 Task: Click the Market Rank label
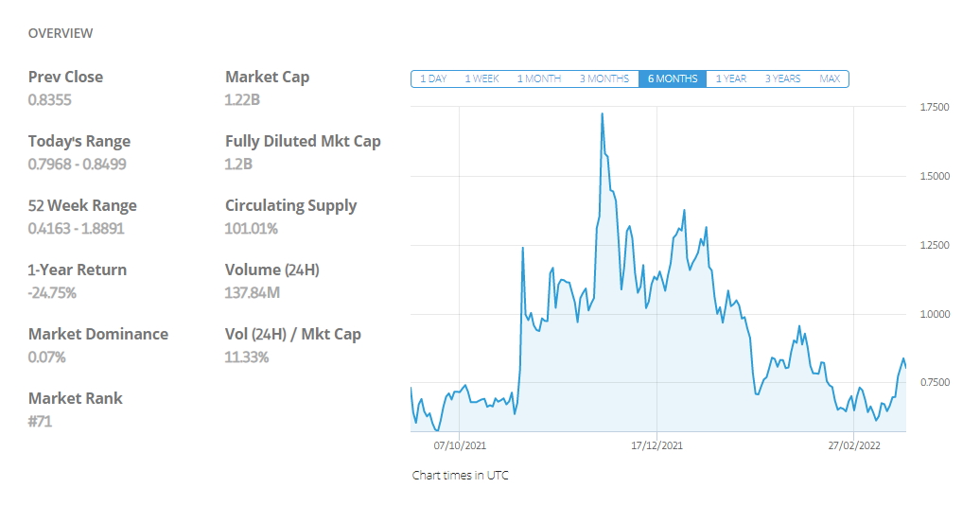76,399
